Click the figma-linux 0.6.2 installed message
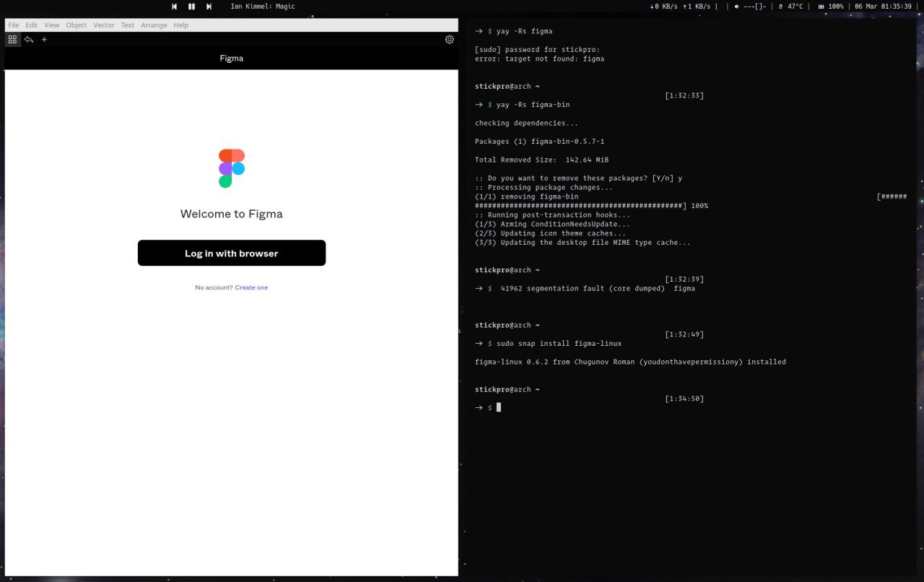924x582 pixels. [630, 362]
